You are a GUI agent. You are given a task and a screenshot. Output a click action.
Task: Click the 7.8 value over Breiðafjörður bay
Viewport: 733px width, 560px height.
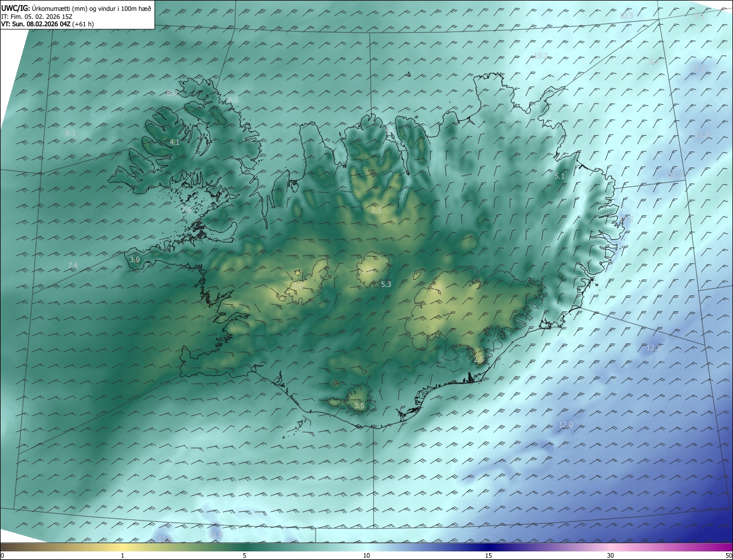[187, 211]
